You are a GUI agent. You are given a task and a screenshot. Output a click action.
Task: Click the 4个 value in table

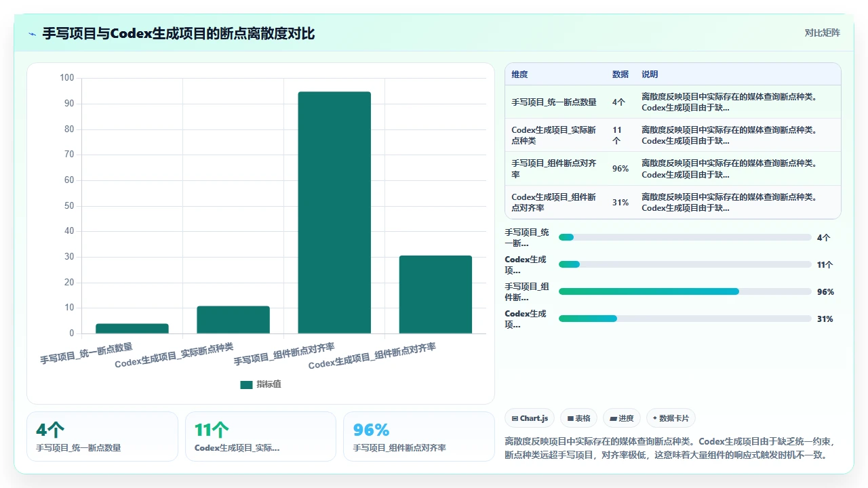pyautogui.click(x=618, y=102)
